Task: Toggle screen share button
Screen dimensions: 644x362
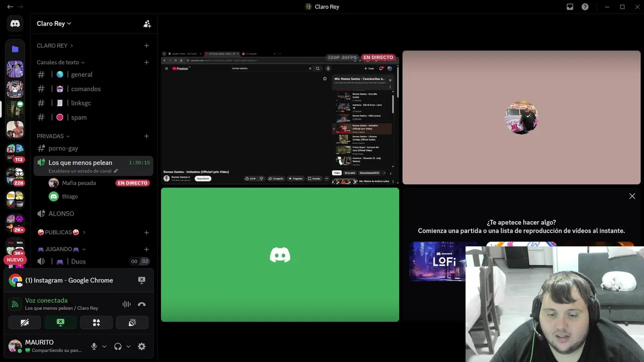Action: tap(60, 322)
